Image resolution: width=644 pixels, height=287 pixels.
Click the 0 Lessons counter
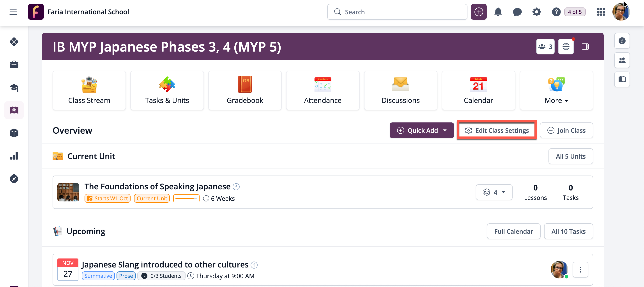click(x=535, y=192)
